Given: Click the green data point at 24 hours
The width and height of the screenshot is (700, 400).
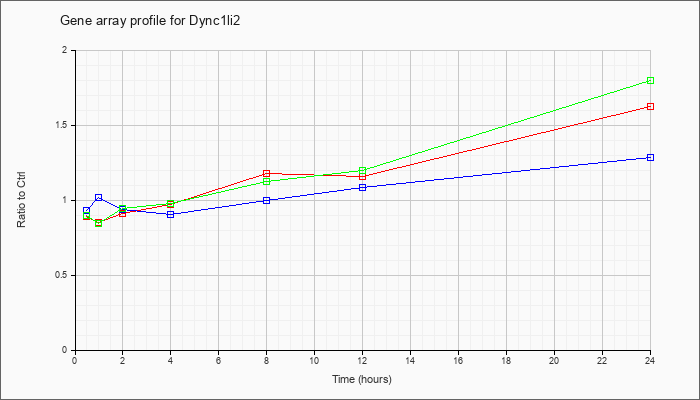Looking at the screenshot, I should pos(650,80).
